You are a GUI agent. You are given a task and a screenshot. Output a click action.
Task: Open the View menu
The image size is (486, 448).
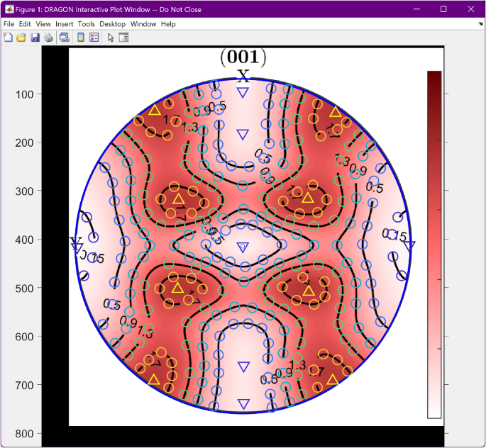click(43, 24)
